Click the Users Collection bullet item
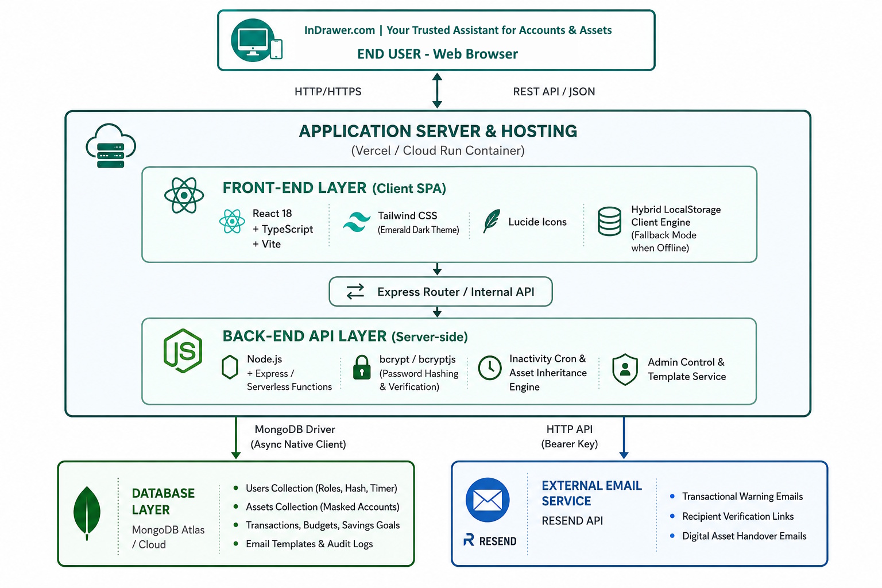 [321, 489]
